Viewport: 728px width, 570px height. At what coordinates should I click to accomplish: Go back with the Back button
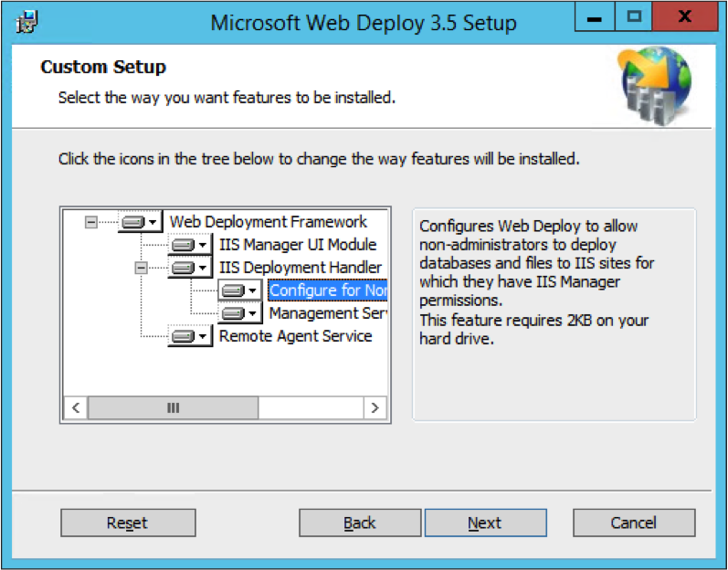360,522
